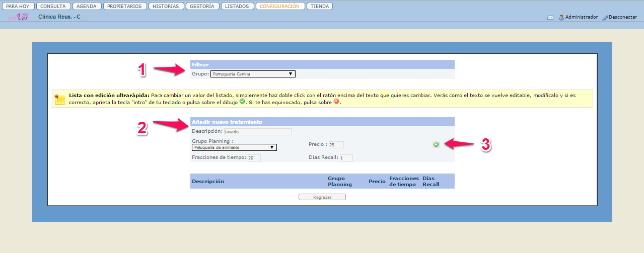This screenshot has height=253, width=644.
Task: Focus the Precio input field
Action: pos(336,145)
